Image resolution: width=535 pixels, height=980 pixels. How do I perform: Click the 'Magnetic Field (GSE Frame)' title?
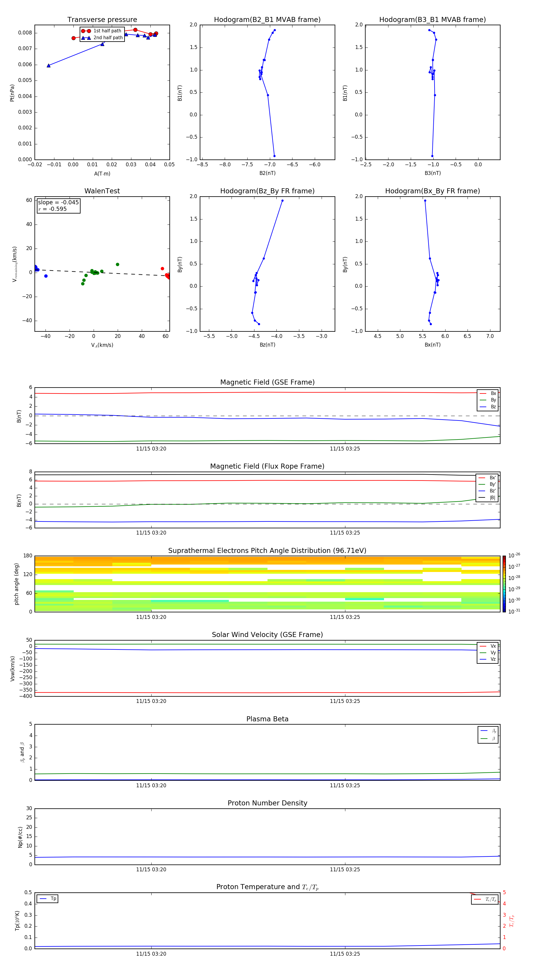(x=267, y=382)
